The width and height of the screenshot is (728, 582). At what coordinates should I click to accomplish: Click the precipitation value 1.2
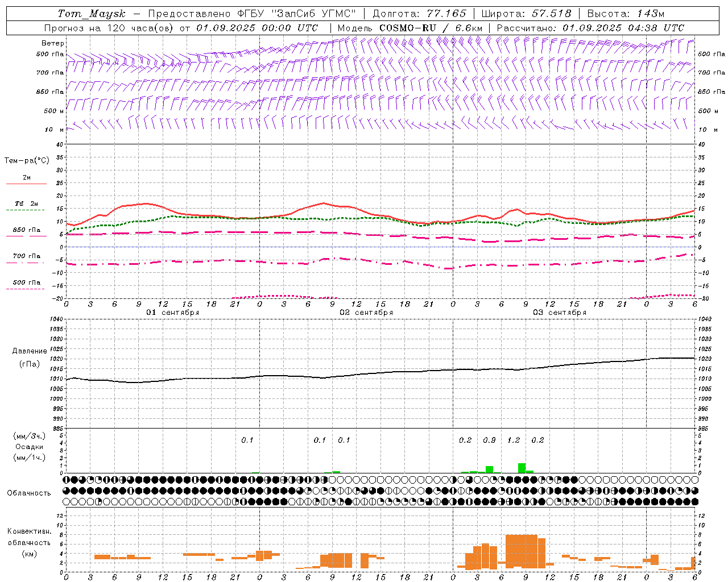514,440
